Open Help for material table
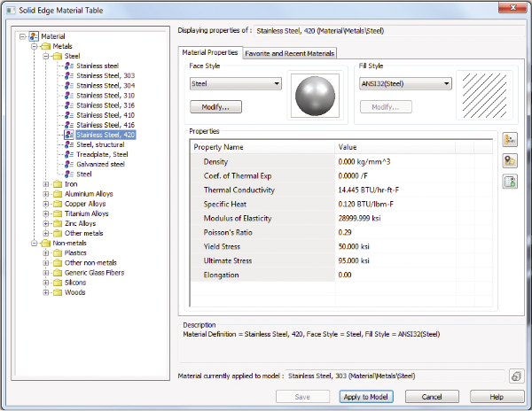The height and width of the screenshot is (411, 532). [497, 397]
